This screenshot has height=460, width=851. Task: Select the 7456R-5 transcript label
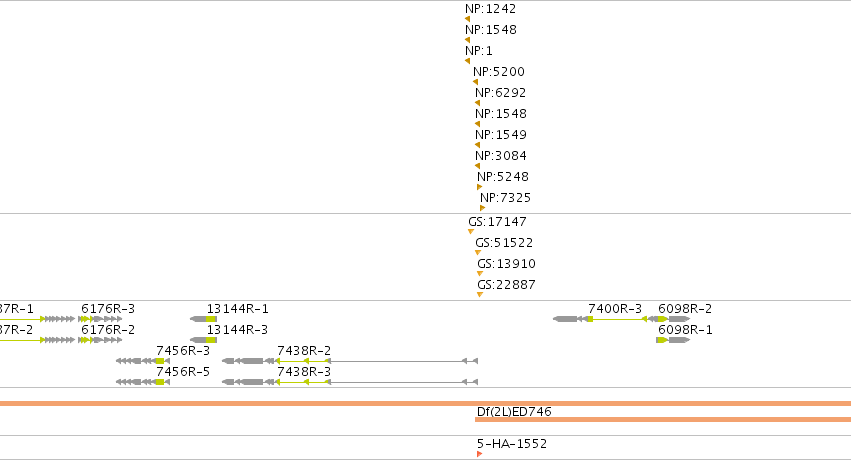pos(183,372)
